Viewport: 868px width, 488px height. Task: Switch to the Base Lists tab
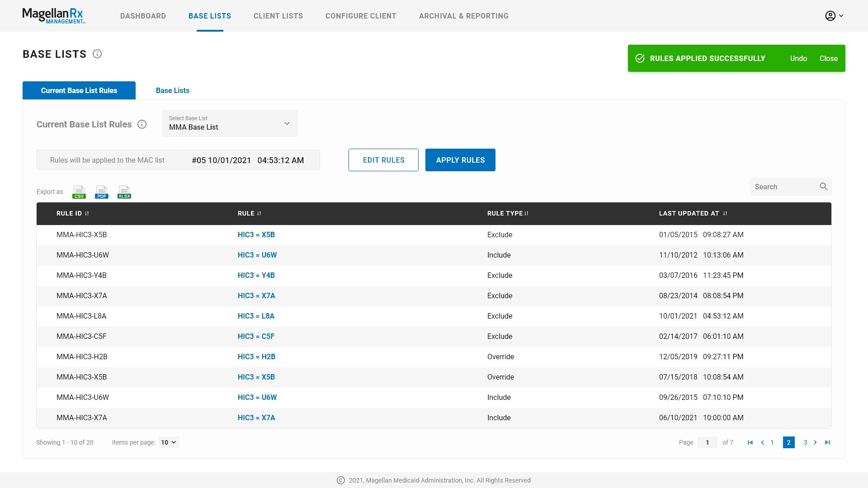pos(173,90)
